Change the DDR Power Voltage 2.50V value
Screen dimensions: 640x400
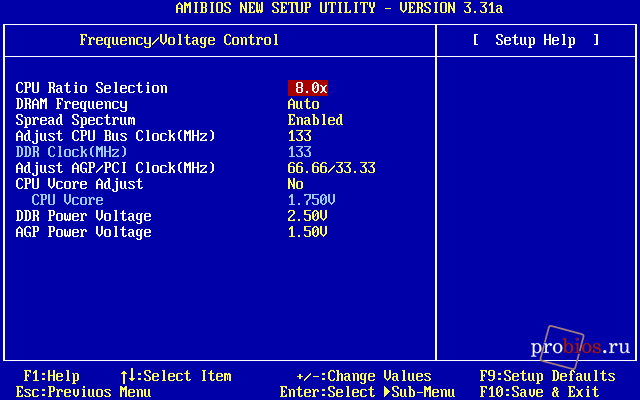click(x=307, y=216)
